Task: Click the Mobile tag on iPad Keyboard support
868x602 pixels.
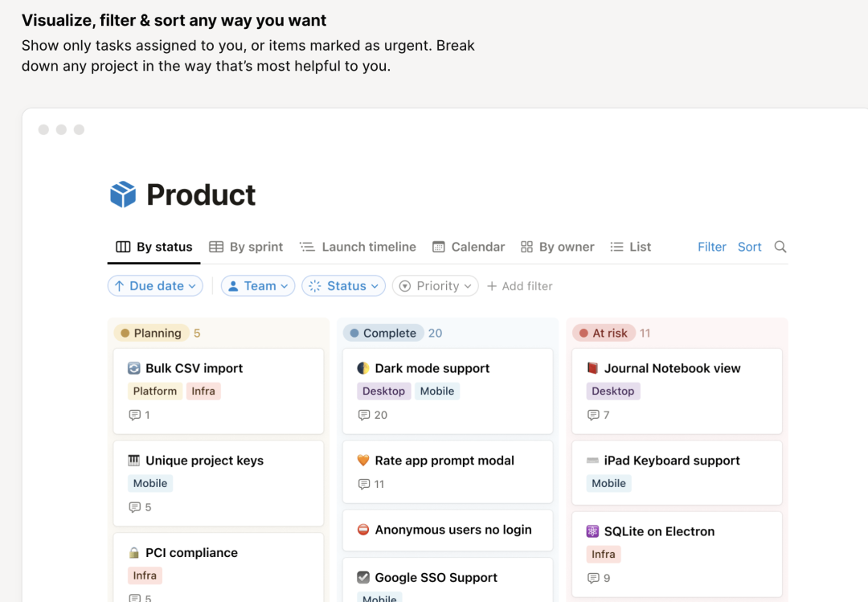Action: [609, 483]
